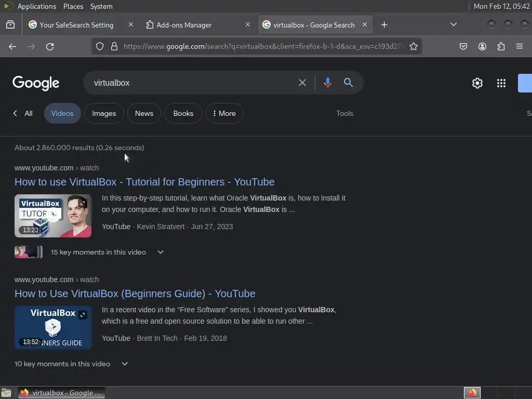This screenshot has height=399, width=532.
Task: Open a new tab with plus
Action: tap(384, 25)
